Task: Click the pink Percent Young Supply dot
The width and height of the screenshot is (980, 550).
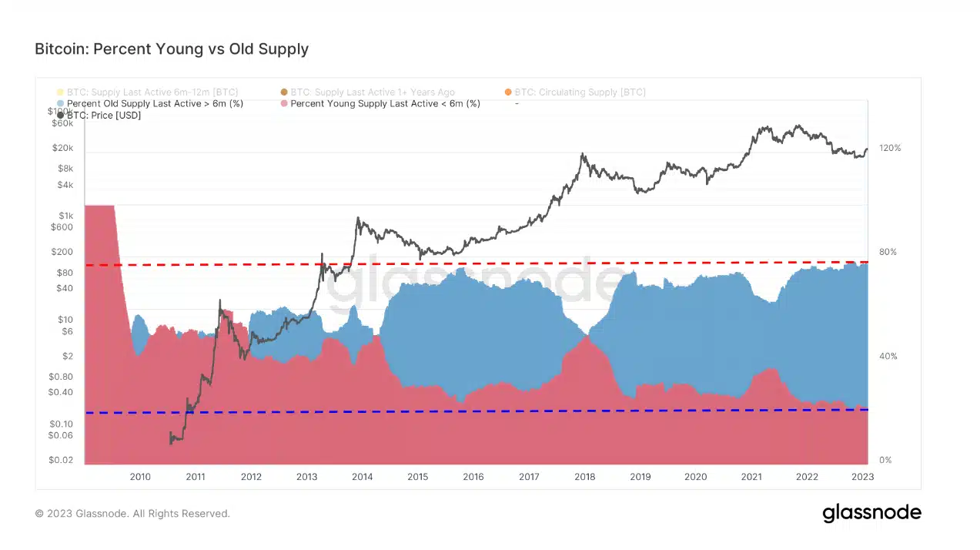Action: click(284, 104)
